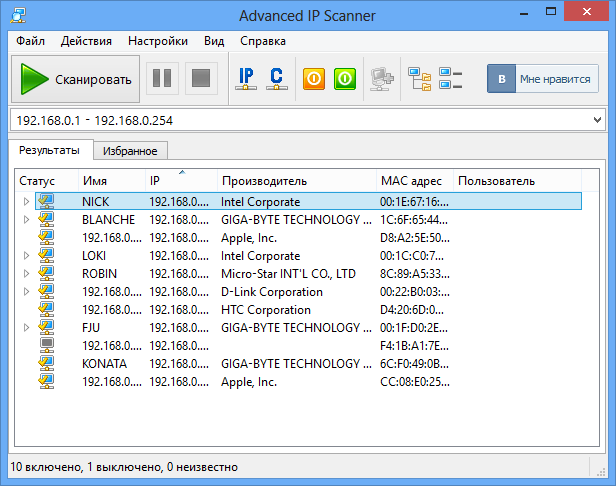Expand the LOKI computer row
This screenshot has height=486, width=616.
[x=26, y=256]
